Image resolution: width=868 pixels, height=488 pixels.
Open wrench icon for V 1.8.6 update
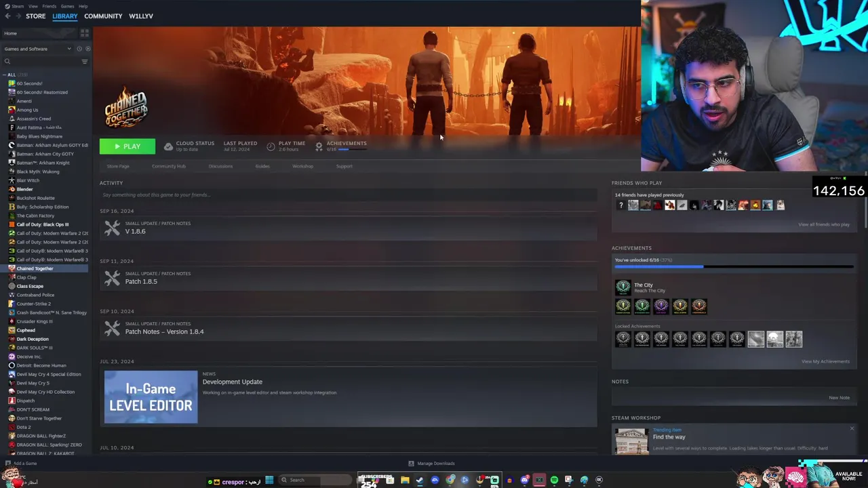pyautogui.click(x=112, y=228)
